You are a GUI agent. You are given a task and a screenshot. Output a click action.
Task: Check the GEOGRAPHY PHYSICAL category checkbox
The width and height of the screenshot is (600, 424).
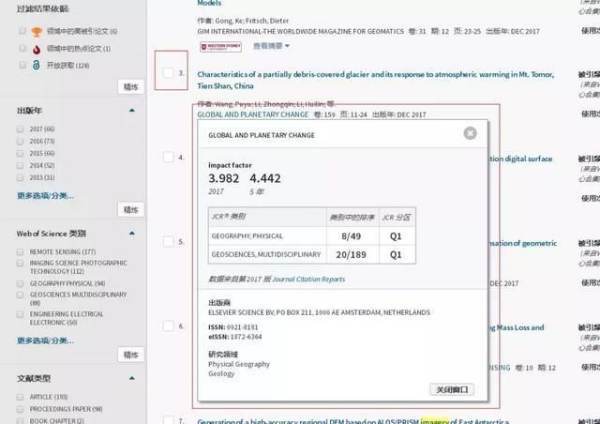tap(20, 284)
